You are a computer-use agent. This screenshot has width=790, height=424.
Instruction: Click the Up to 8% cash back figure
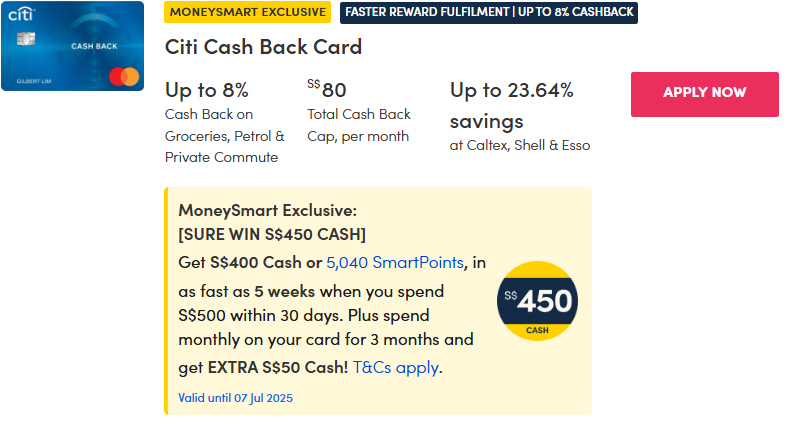pos(206,90)
